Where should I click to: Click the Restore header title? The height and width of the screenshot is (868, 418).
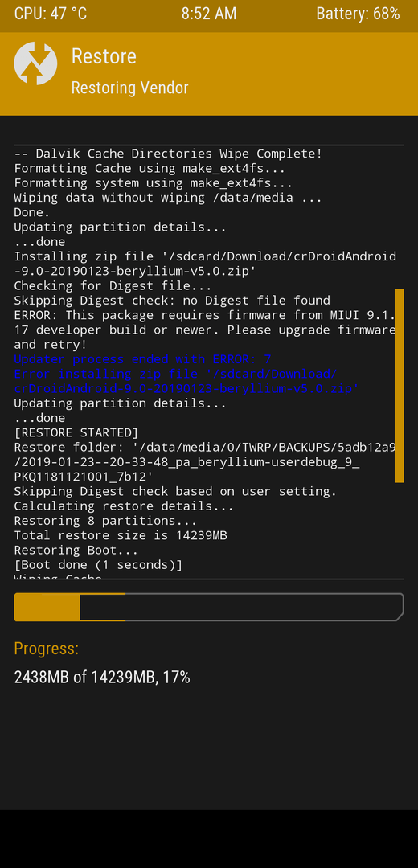point(104,56)
